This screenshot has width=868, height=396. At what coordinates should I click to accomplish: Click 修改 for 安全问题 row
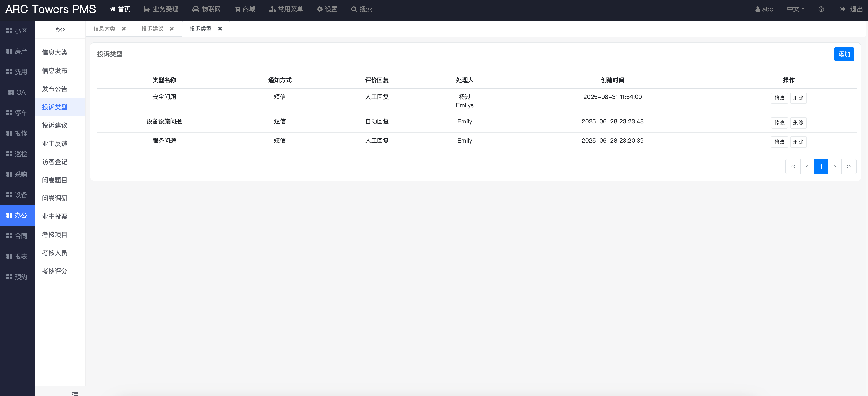[x=779, y=98]
